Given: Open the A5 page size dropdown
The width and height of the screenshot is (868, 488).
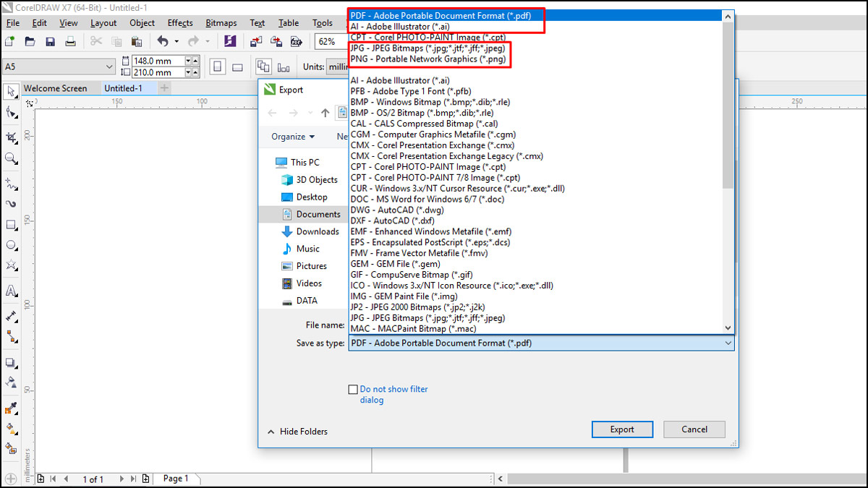Looking at the screenshot, I should pyautogui.click(x=59, y=67).
